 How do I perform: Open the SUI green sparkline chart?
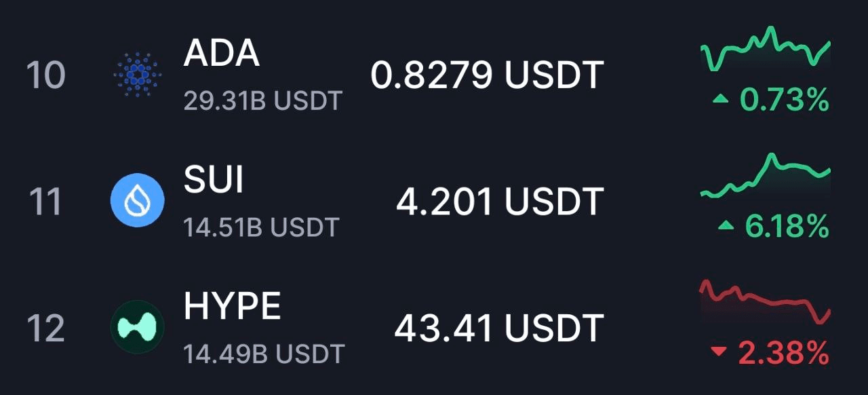point(766,176)
